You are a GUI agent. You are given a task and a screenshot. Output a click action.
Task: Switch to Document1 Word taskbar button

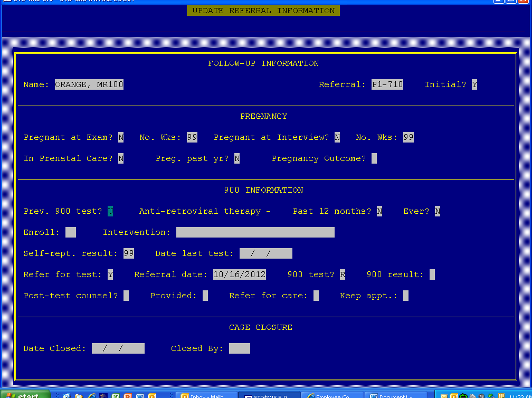(x=395, y=395)
